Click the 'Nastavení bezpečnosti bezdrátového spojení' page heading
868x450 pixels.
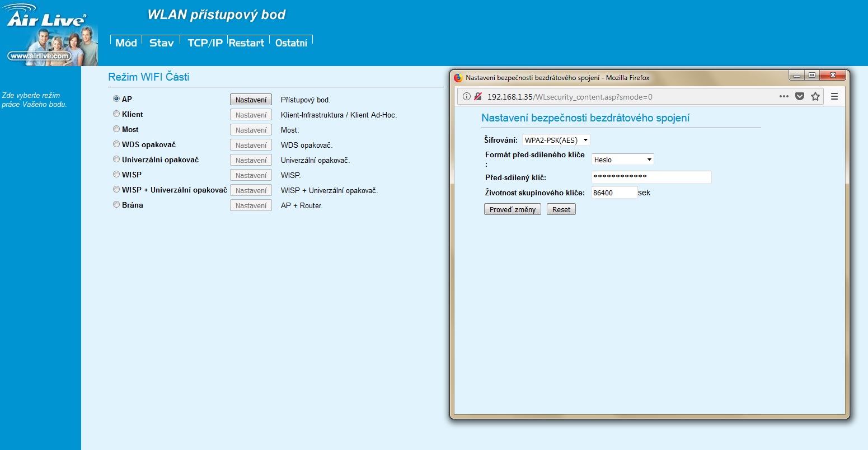(x=585, y=118)
